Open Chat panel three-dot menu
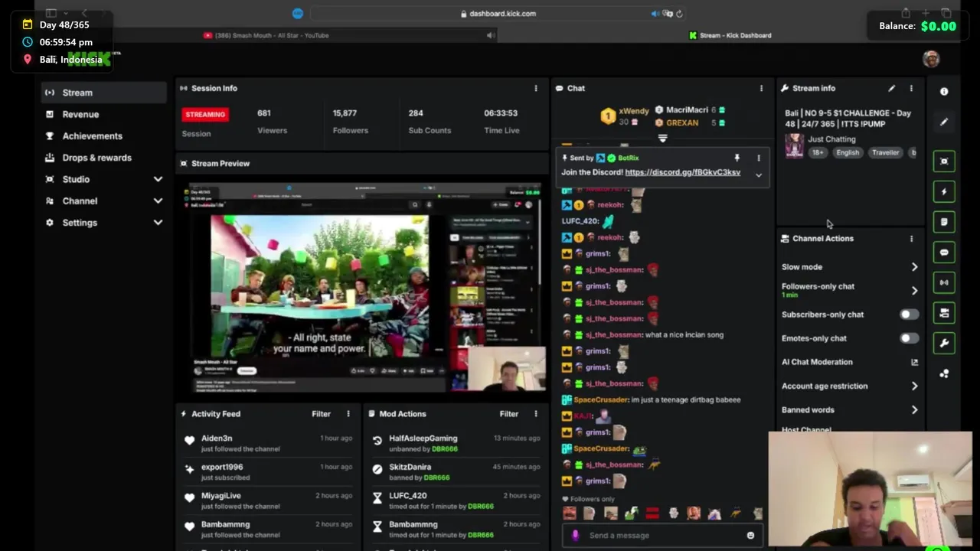This screenshot has width=980, height=551. click(761, 88)
